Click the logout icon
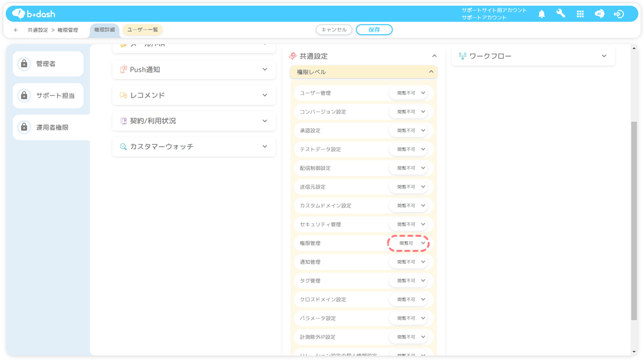Screen dimensions: 644x362 click(x=619, y=14)
